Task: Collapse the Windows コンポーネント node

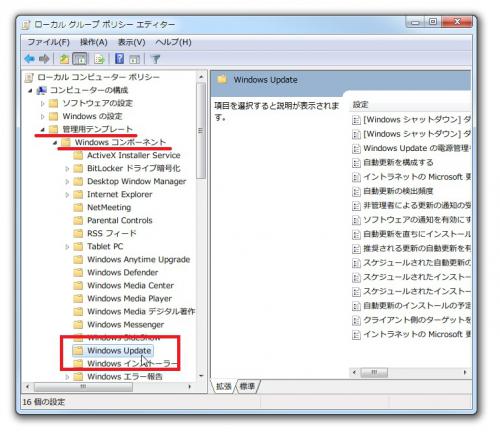Action: coord(55,143)
